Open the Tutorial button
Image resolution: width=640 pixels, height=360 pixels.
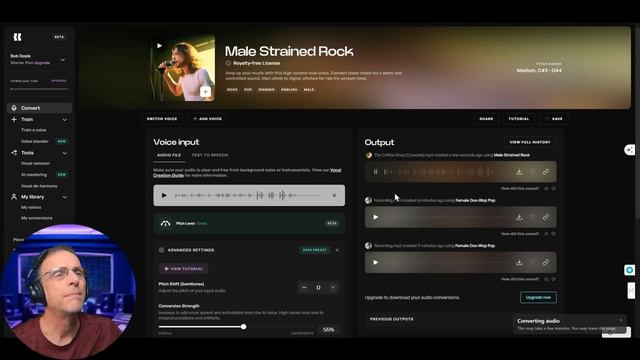(x=518, y=119)
